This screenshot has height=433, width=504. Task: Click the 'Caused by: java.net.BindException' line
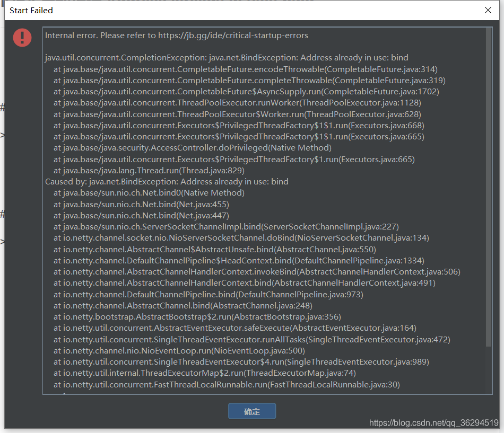click(167, 182)
